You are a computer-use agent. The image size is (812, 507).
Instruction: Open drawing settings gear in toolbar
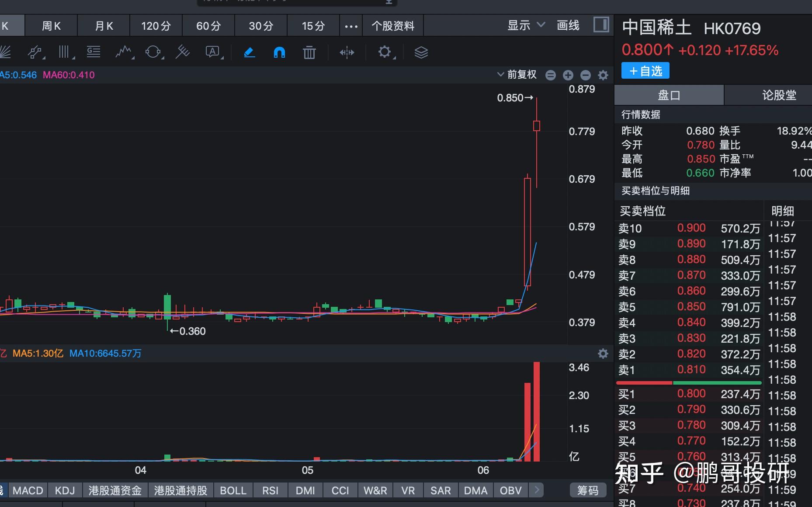pyautogui.click(x=385, y=52)
